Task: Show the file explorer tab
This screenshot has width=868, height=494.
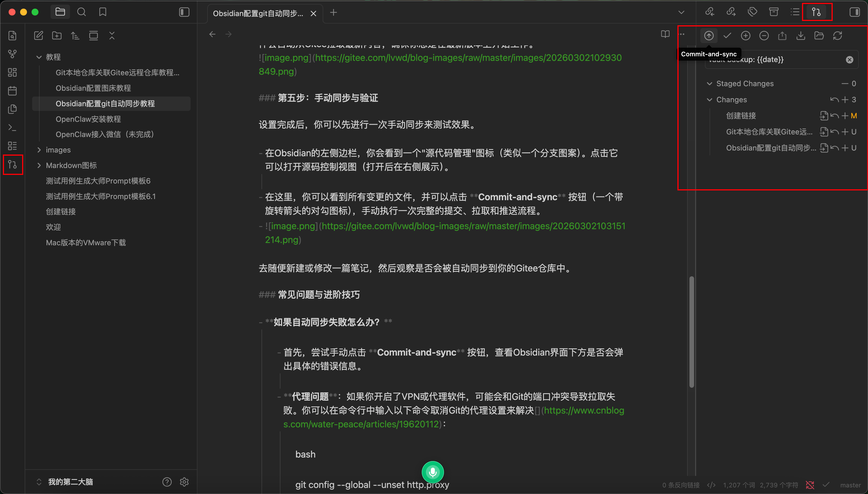Action: [x=60, y=12]
